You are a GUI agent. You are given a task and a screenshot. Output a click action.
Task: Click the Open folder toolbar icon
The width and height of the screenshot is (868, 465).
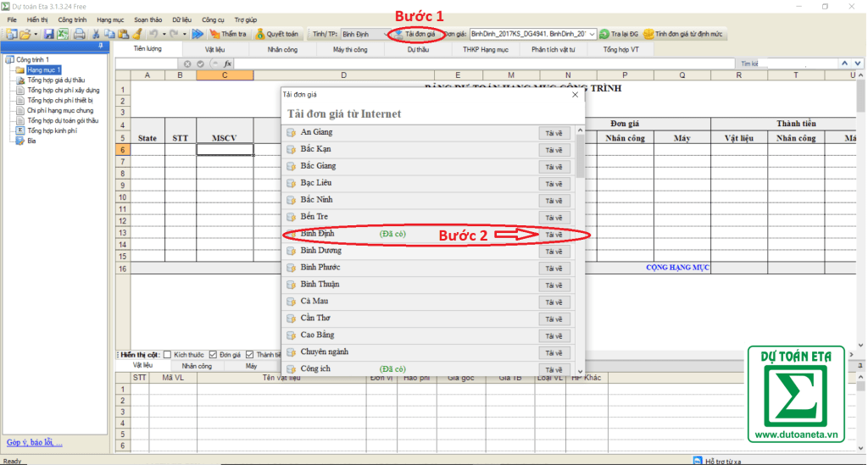[25, 34]
